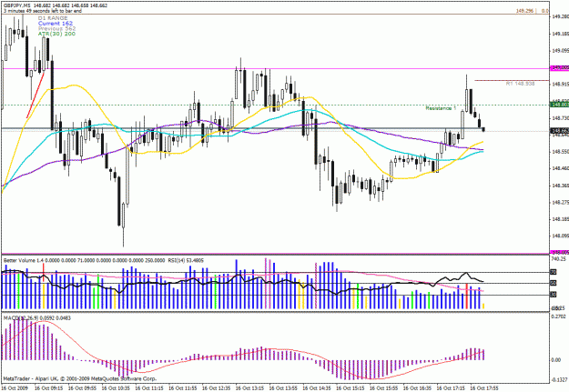Click the '16 Oct 17:15' time label
569x392 pixels.
[x=451, y=388]
